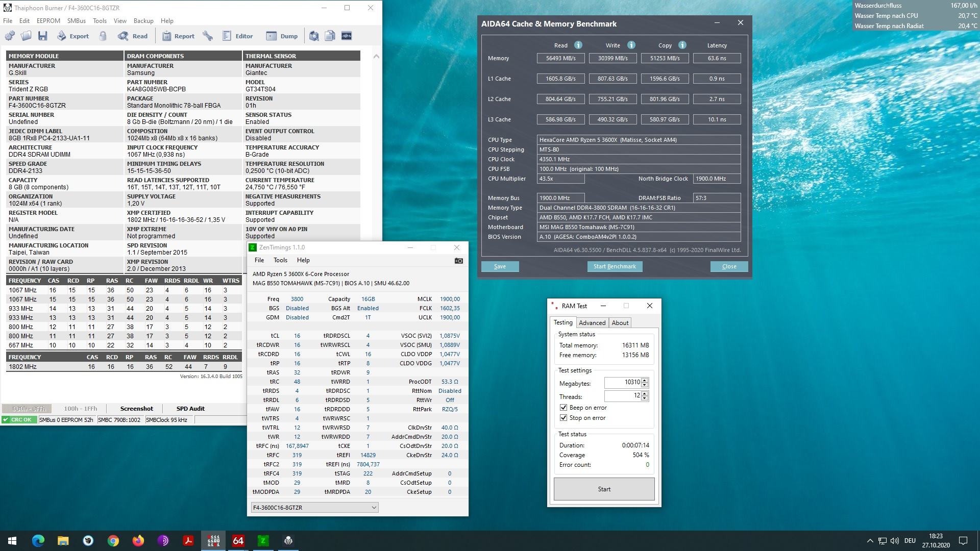Open Windows Start menu
980x551 pixels.
pyautogui.click(x=12, y=541)
